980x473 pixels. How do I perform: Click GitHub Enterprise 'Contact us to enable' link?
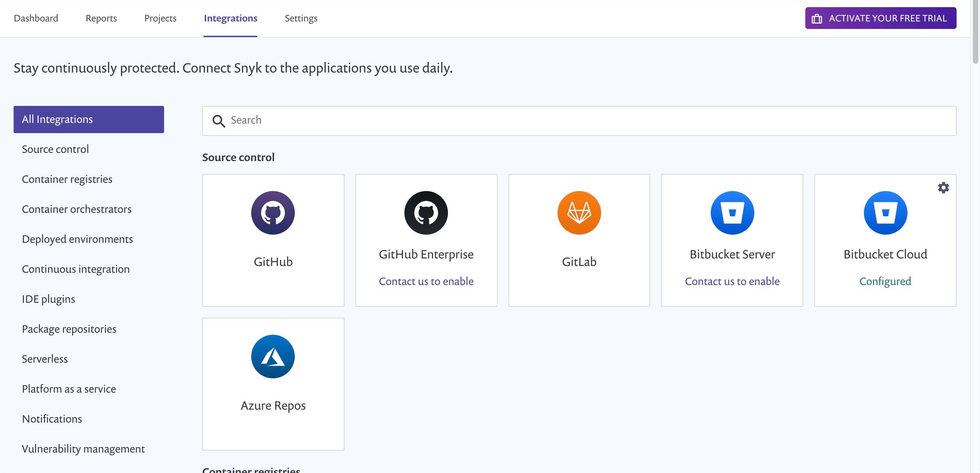coord(426,281)
